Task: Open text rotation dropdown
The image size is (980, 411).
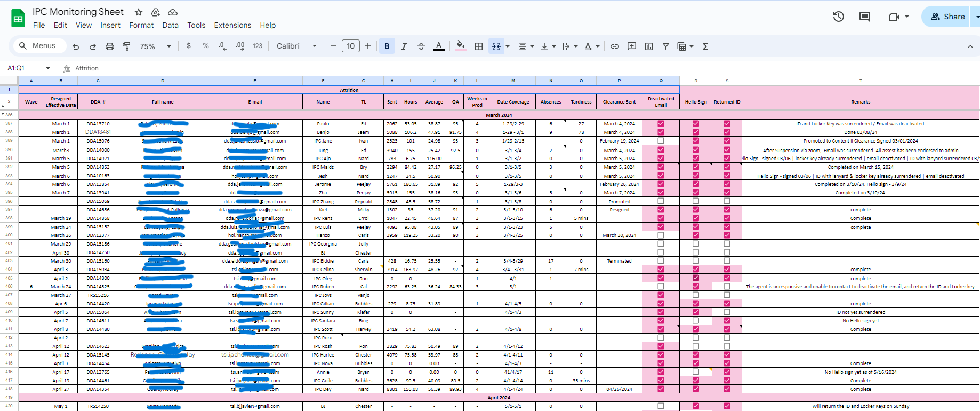Action: pos(592,46)
